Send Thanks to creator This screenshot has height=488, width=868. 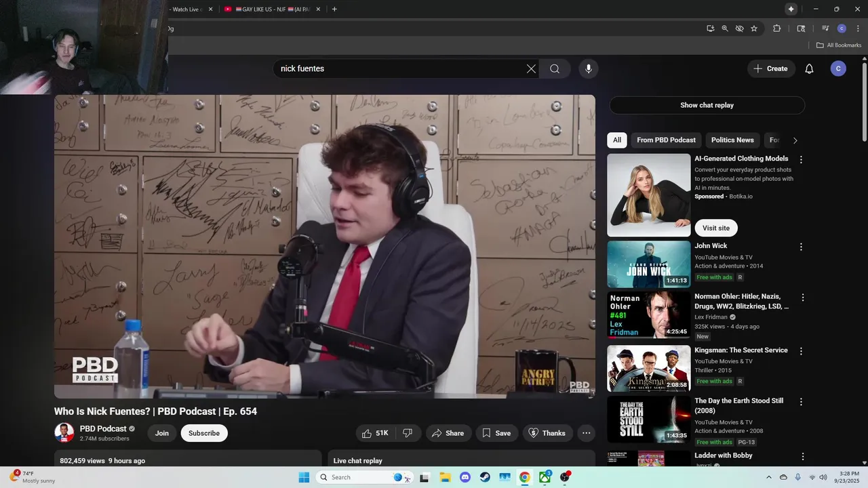coord(547,433)
